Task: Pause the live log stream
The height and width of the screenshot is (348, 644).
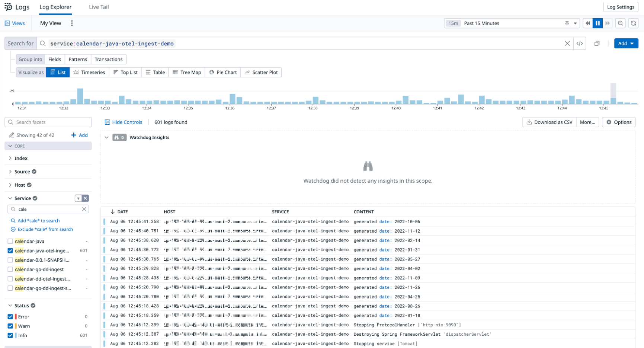Action: (x=597, y=23)
